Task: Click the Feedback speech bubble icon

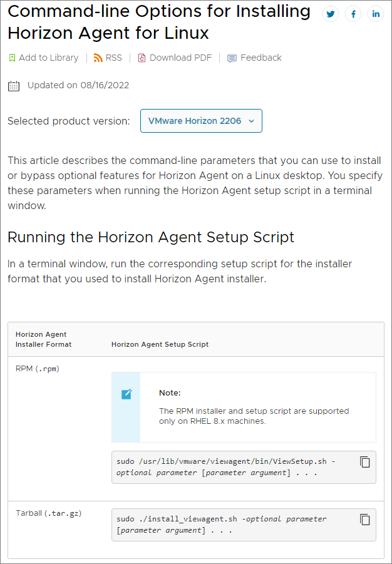Action: click(232, 58)
